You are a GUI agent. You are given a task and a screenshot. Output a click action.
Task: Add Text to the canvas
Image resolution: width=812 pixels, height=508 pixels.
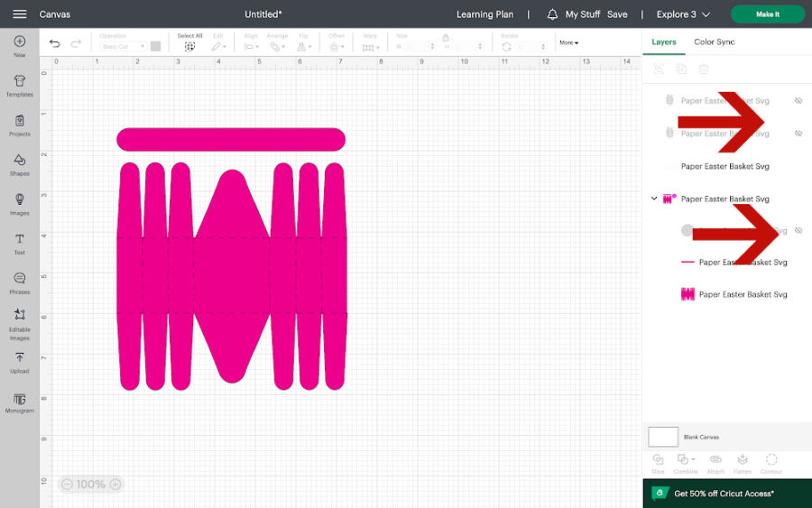[19, 243]
